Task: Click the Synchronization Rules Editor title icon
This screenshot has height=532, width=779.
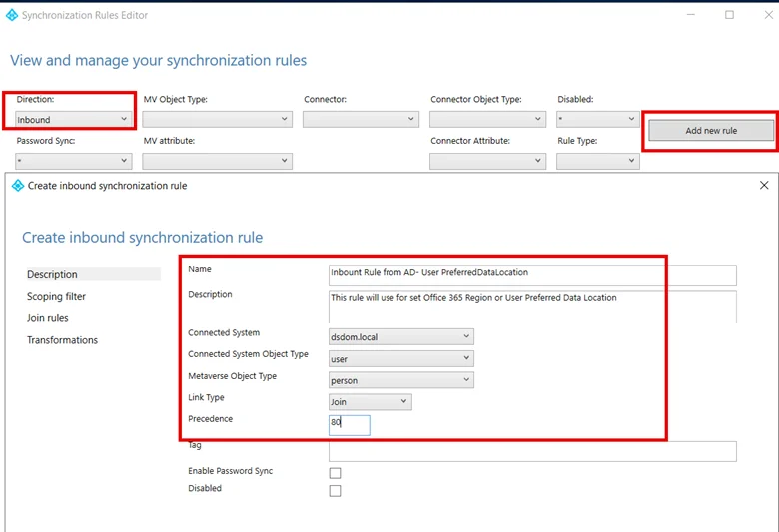Action: [x=11, y=16]
